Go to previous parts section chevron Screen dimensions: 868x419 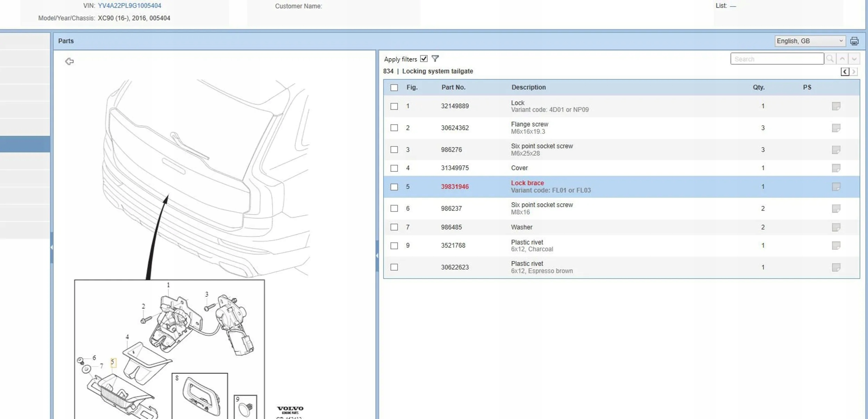pos(845,72)
